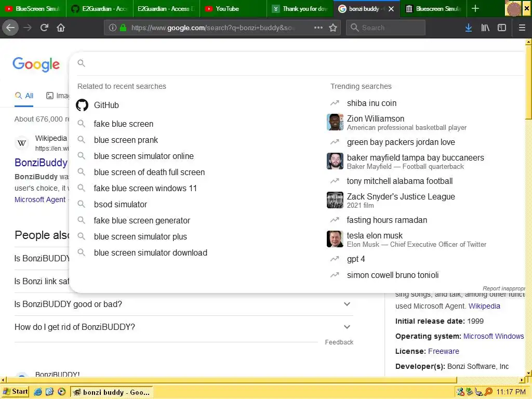Open the Library bookmarks and history
This screenshot has width=532, height=399.
pos(485,28)
